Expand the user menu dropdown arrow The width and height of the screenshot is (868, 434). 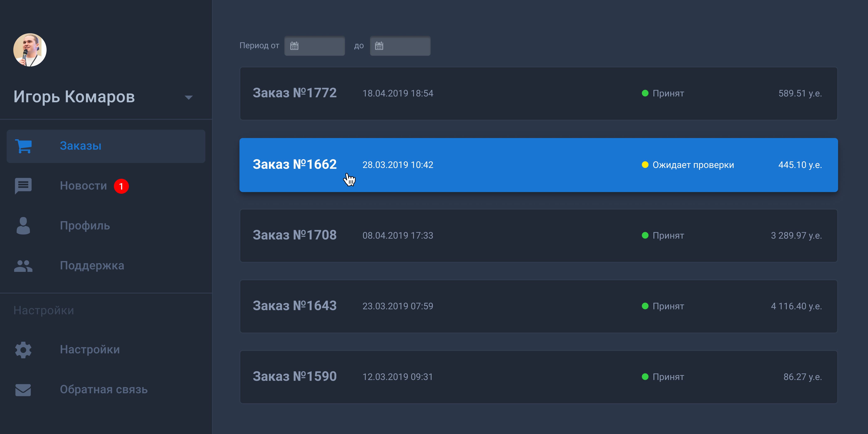[189, 98]
